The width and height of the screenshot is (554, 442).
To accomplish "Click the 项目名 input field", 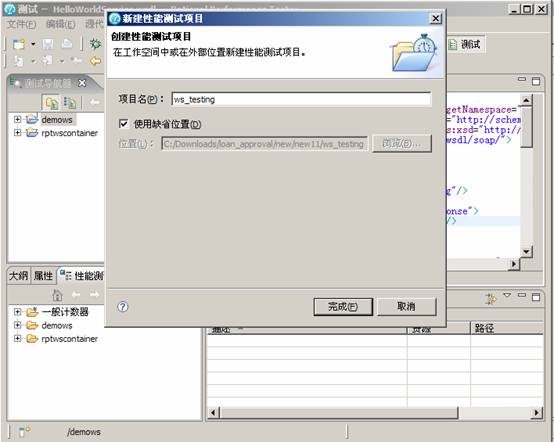I will [301, 99].
